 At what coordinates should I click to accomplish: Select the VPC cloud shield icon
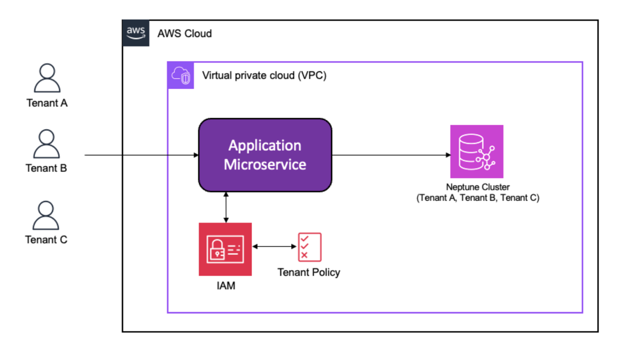[x=181, y=75]
